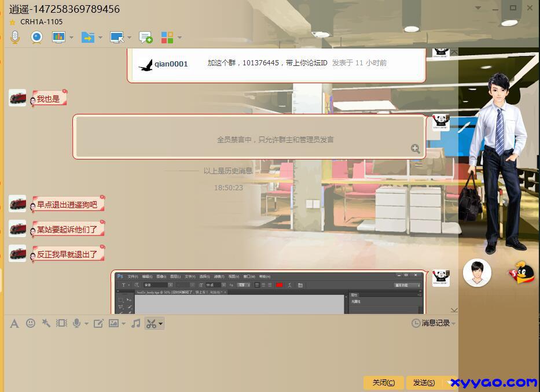
Task: Open the handwriting edit pad icon
Action: point(98,323)
